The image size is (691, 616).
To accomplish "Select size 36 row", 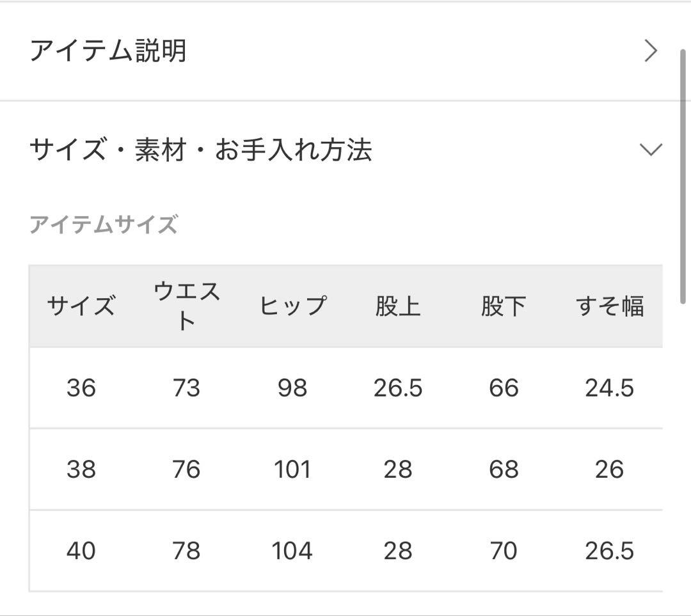I will click(81, 388).
